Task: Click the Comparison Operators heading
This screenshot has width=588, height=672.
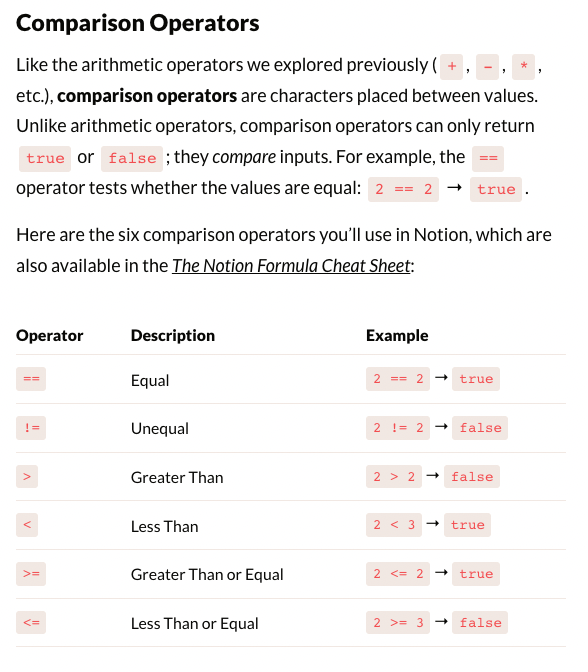Action: [x=138, y=23]
